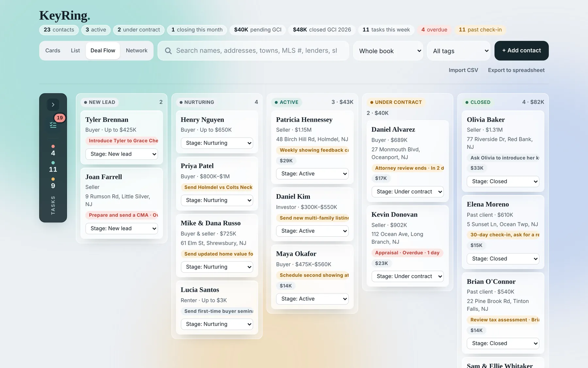588x368 pixels.
Task: Click Maya Okafor's card name
Action: point(296,254)
